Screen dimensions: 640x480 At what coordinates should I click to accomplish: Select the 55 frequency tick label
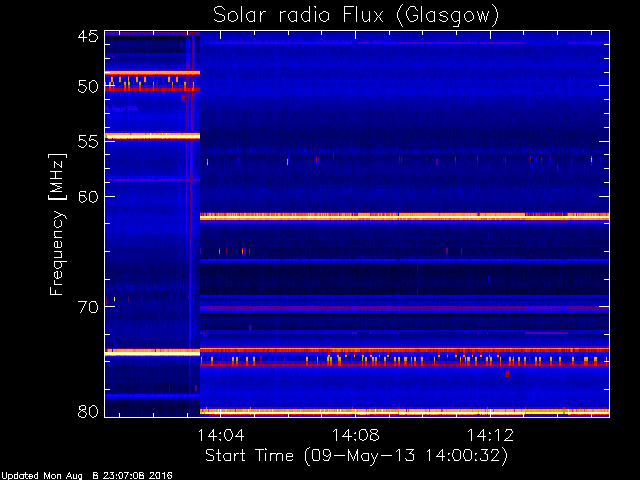(x=88, y=142)
